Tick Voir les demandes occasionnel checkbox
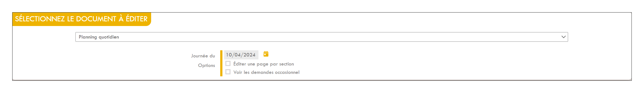 tap(228, 72)
